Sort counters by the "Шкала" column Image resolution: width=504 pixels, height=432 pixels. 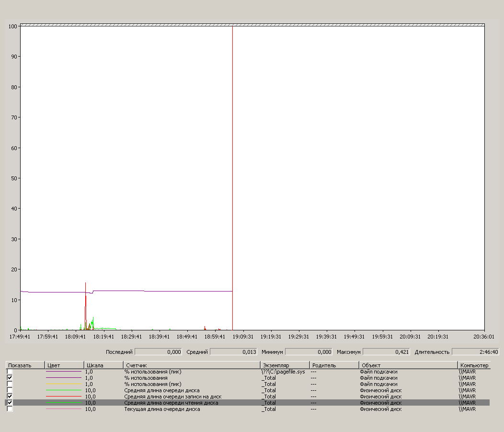(103, 365)
